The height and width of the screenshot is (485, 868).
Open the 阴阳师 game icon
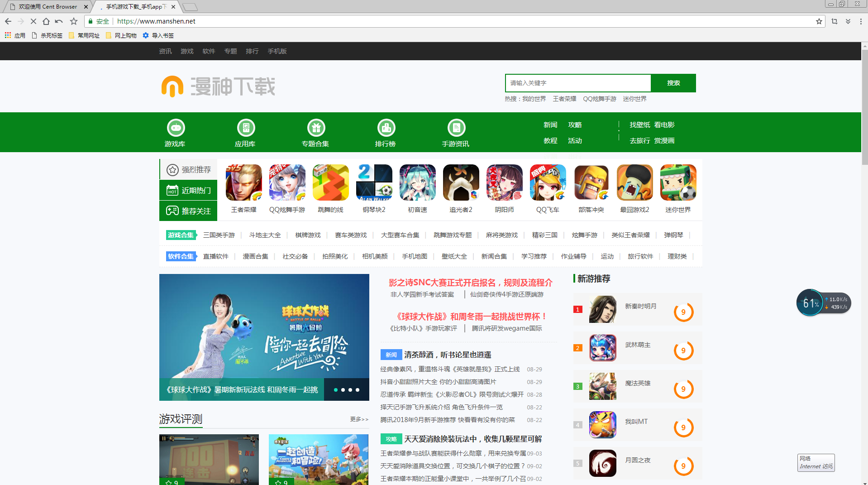pyautogui.click(x=505, y=182)
